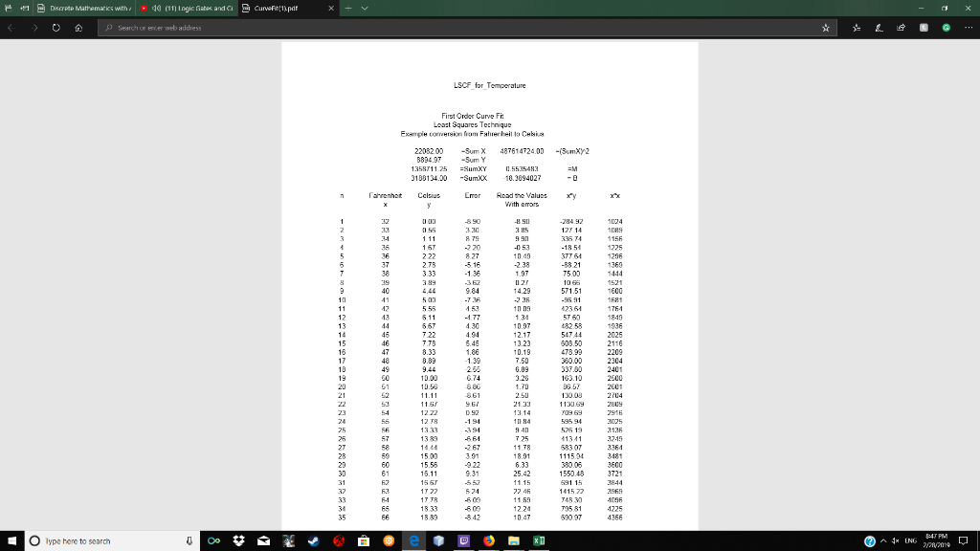This screenshot has height=551, width=980.
Task: Click the extension icon beside Grammarly
Action: [923, 28]
